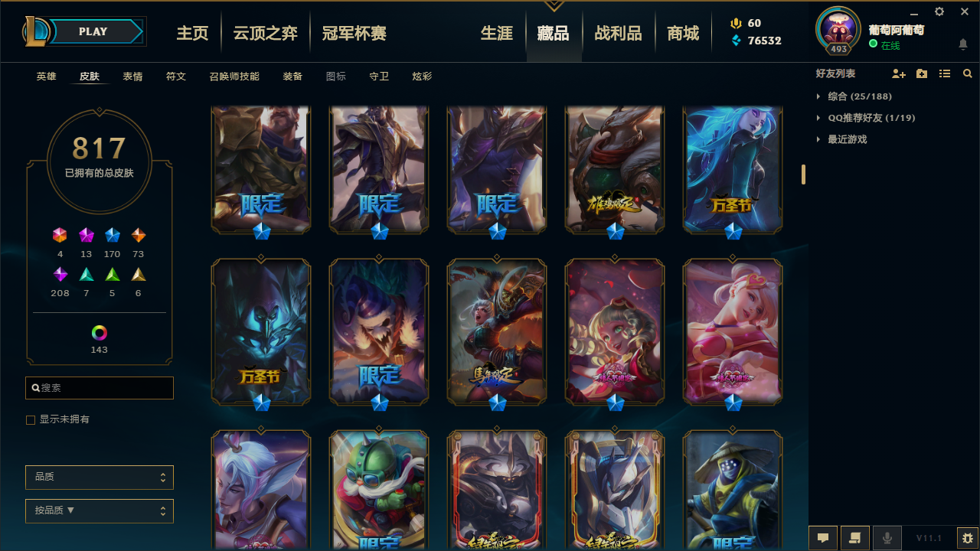Click the 搜索 search input field

(100, 388)
